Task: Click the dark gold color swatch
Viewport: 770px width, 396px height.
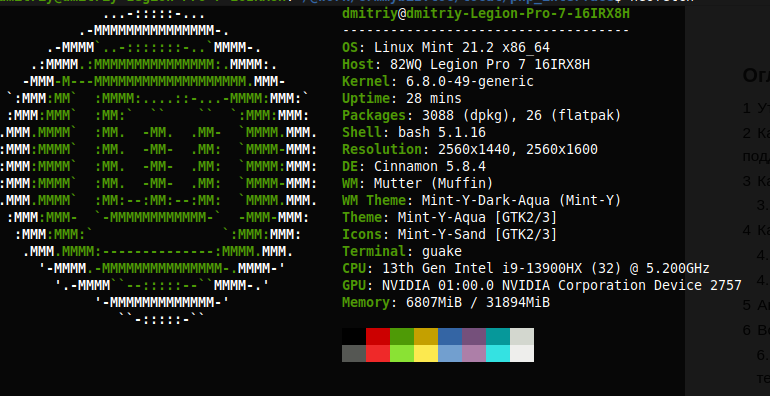Action: 426,337
